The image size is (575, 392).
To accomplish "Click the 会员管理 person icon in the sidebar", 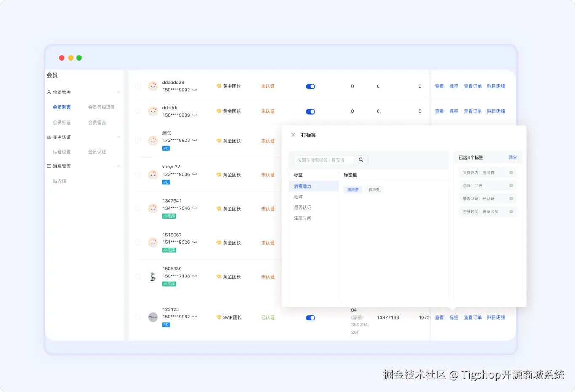I will click(x=49, y=92).
